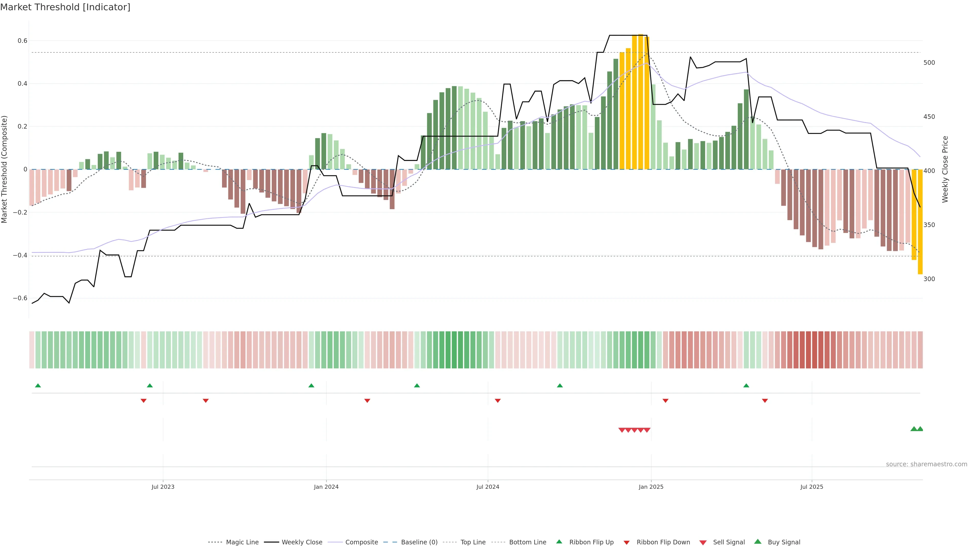Click the Ribbon Flip Down legend triangle icon
The height and width of the screenshot is (551, 980).
(627, 542)
